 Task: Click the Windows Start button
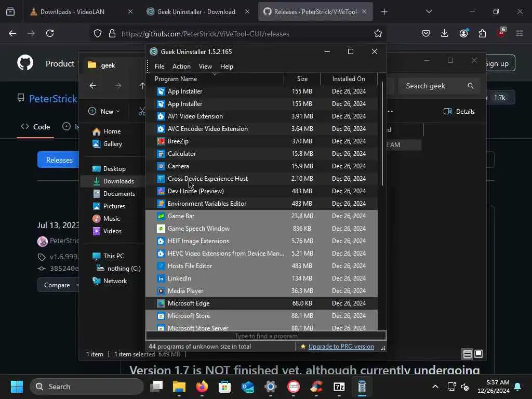[17, 387]
